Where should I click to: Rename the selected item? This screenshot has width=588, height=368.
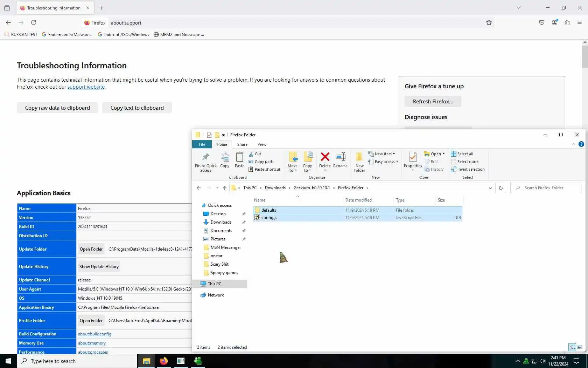point(340,160)
